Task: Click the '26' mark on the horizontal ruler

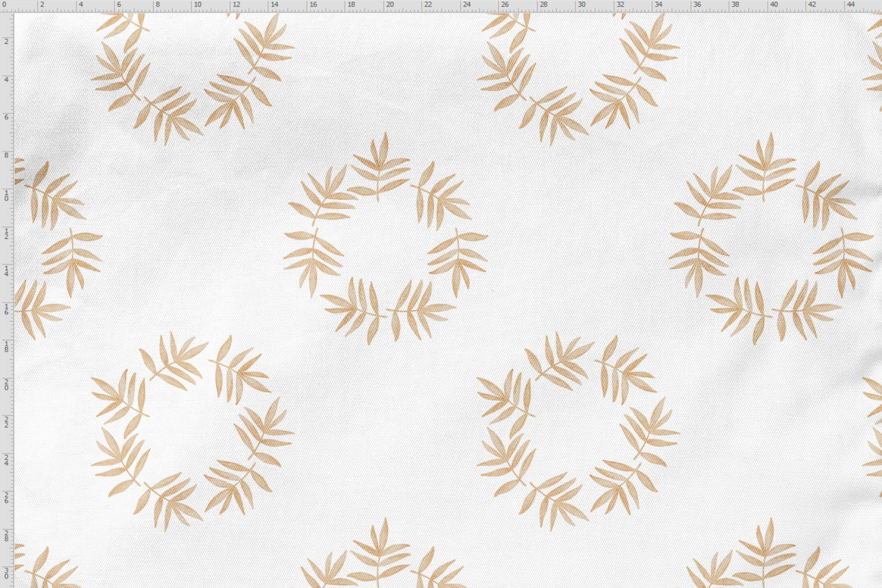Action: pyautogui.click(x=505, y=4)
